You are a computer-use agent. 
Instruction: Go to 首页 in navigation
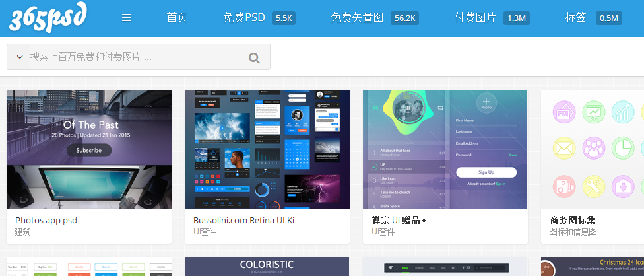click(177, 18)
